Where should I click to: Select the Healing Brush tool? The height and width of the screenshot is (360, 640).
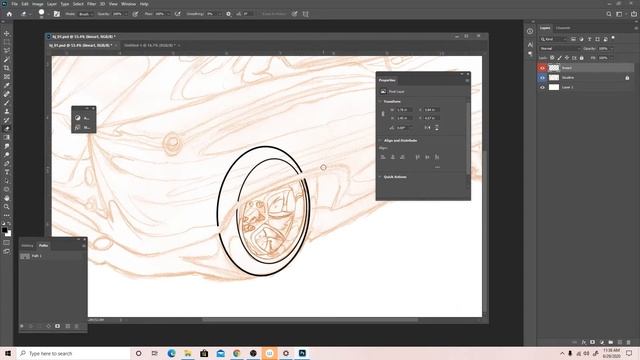click(x=7, y=94)
